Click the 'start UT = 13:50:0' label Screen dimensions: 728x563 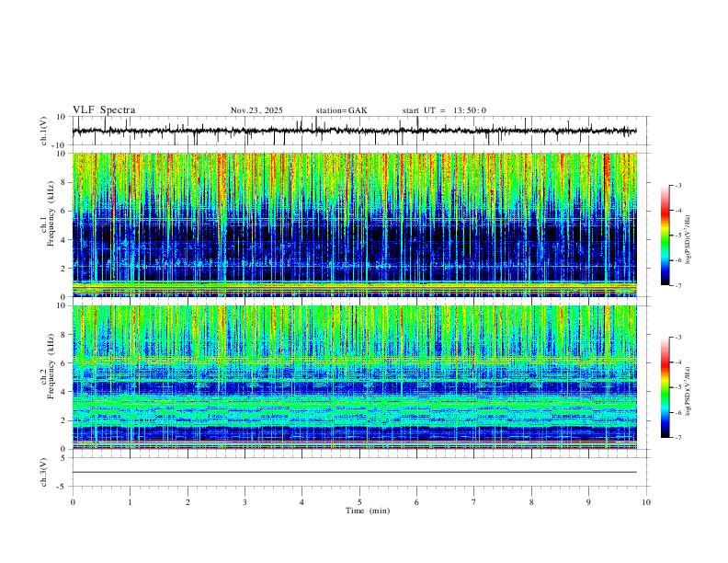tap(444, 110)
